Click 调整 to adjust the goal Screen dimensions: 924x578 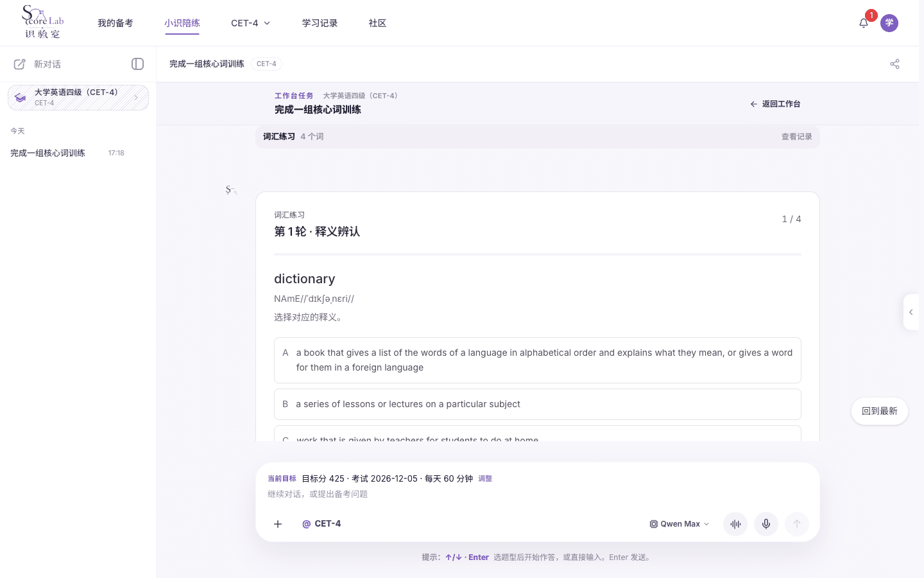(485, 478)
